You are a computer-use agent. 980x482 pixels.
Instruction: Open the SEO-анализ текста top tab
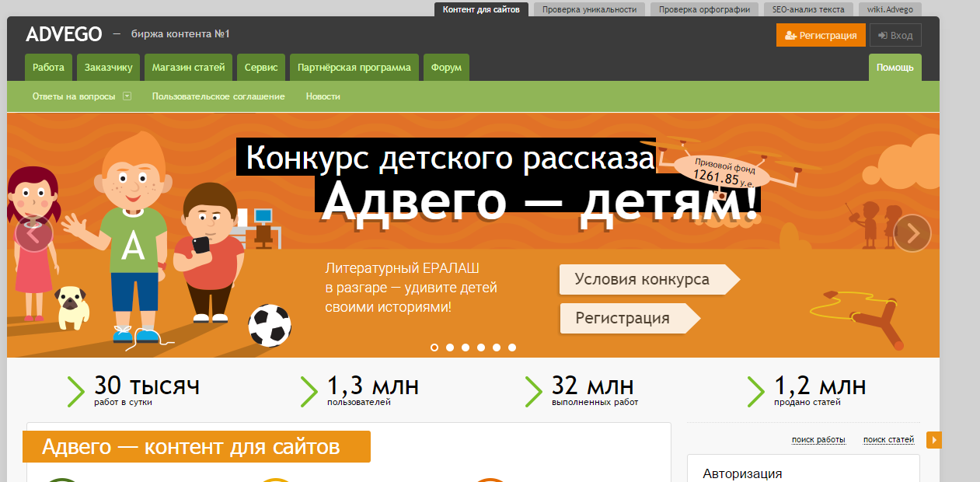tap(808, 9)
